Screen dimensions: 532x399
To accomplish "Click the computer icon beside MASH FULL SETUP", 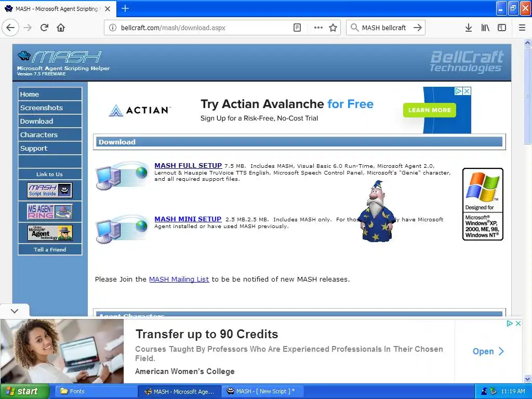I will (x=122, y=175).
